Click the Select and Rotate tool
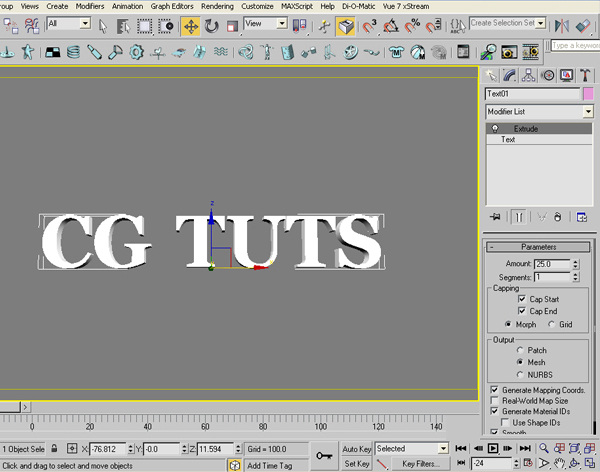Screen dimensions: 600x472 211,25
